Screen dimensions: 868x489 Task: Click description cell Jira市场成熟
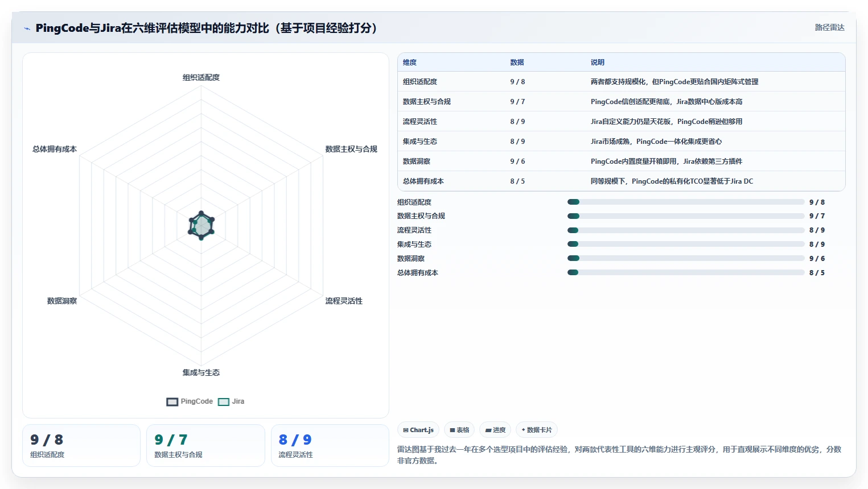pos(656,142)
